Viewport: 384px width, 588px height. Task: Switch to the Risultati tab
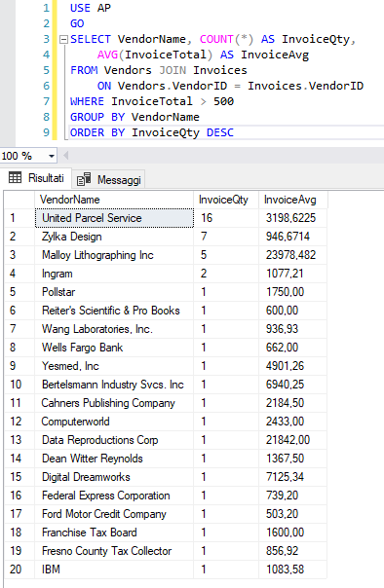[x=36, y=178]
